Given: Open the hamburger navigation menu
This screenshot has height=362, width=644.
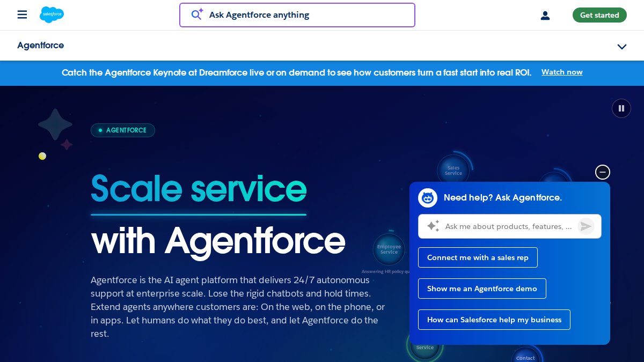Looking at the screenshot, I should click(x=22, y=14).
